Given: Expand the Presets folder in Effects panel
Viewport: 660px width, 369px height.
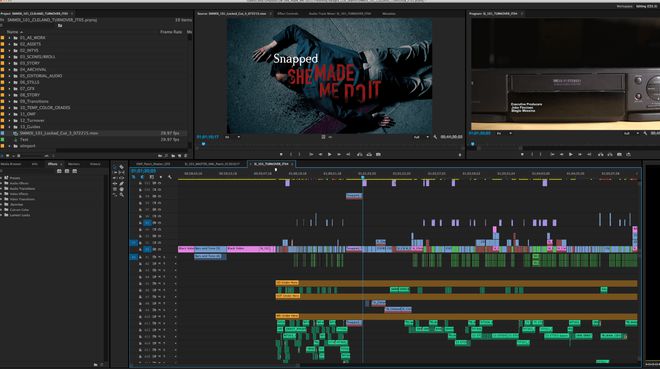Looking at the screenshot, I should click(1, 178).
